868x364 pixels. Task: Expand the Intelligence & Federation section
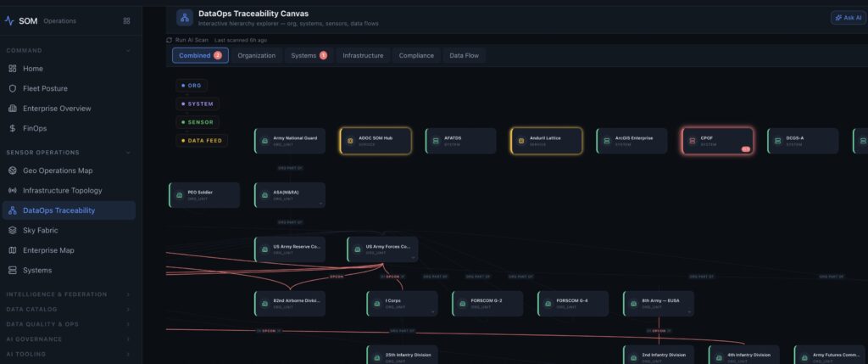coord(128,294)
